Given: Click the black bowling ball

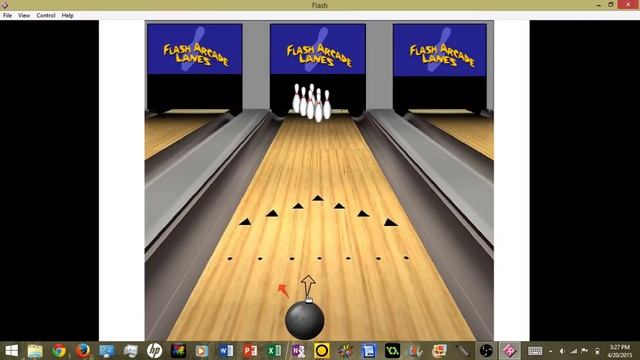Looking at the screenshot, I should [304, 320].
